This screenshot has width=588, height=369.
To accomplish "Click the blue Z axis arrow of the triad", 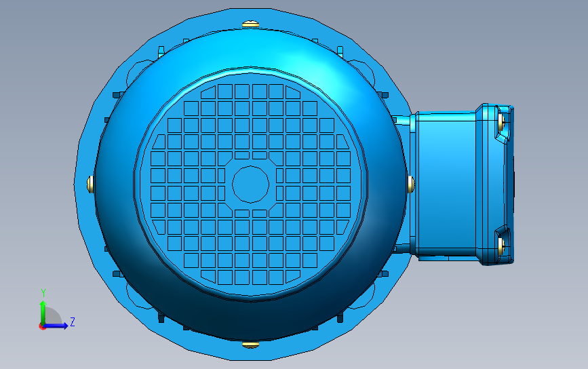I will point(57,326).
